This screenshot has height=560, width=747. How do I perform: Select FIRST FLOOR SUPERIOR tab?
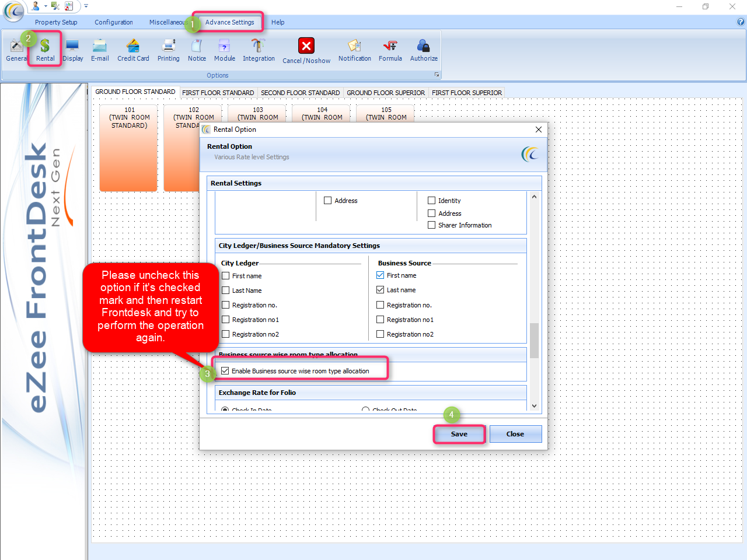[x=467, y=93]
